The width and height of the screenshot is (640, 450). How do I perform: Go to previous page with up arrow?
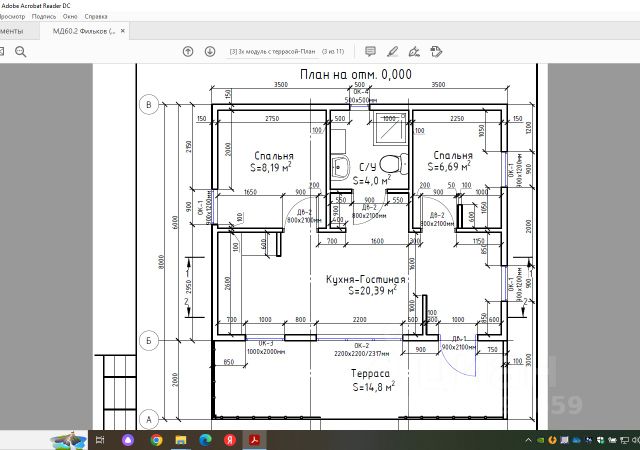pyautogui.click(x=188, y=51)
